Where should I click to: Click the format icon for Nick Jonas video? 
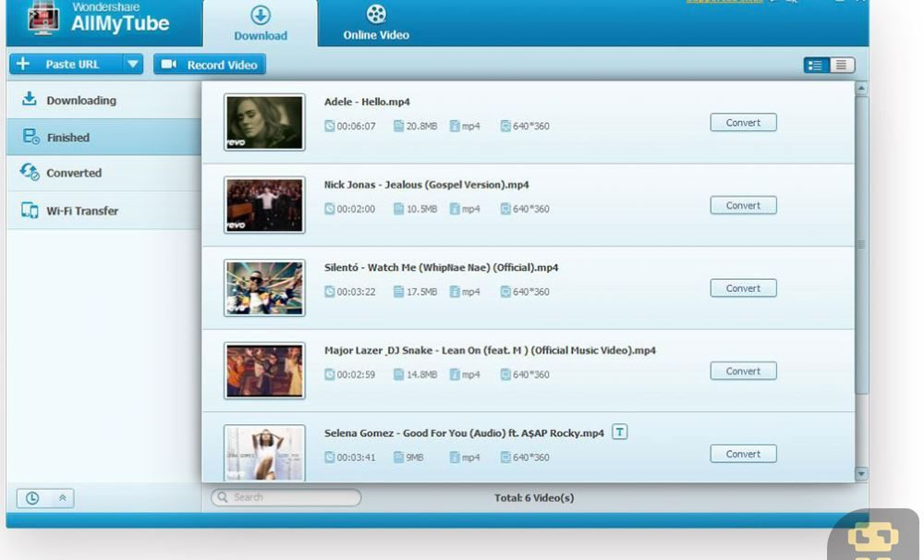click(455, 209)
